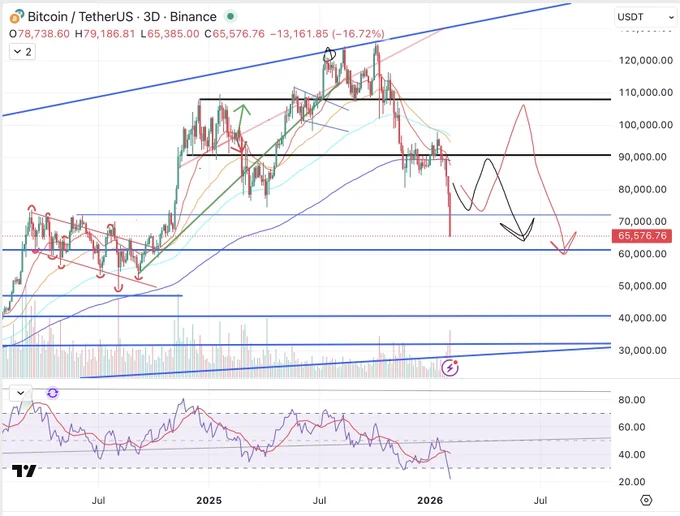Screen dimensions: 680x516
Task: Click the 70,000.00 price axis label
Action: [x=643, y=222]
